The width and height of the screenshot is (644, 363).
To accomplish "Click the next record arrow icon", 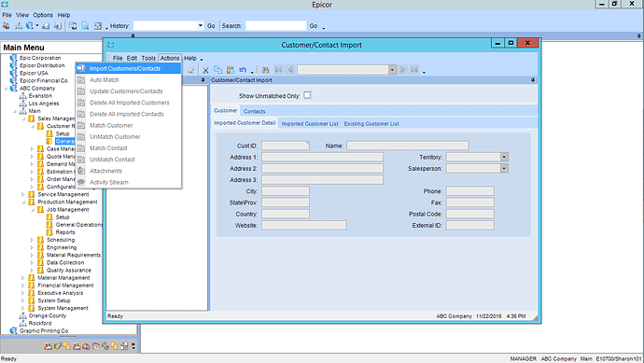I will coord(402,70).
